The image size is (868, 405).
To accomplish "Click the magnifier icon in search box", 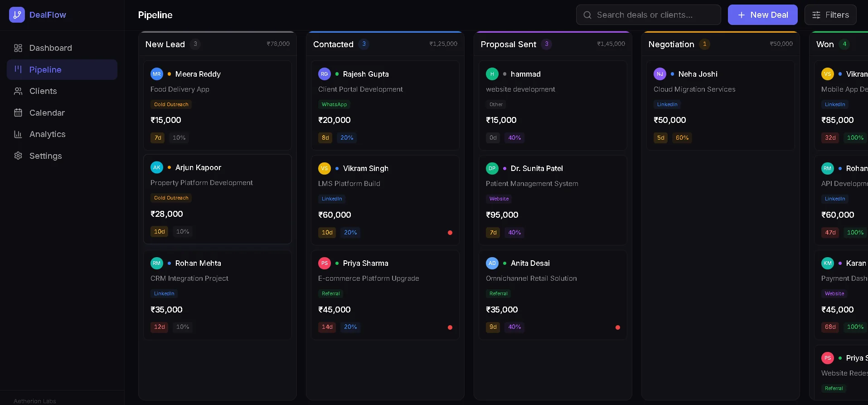I will point(587,15).
